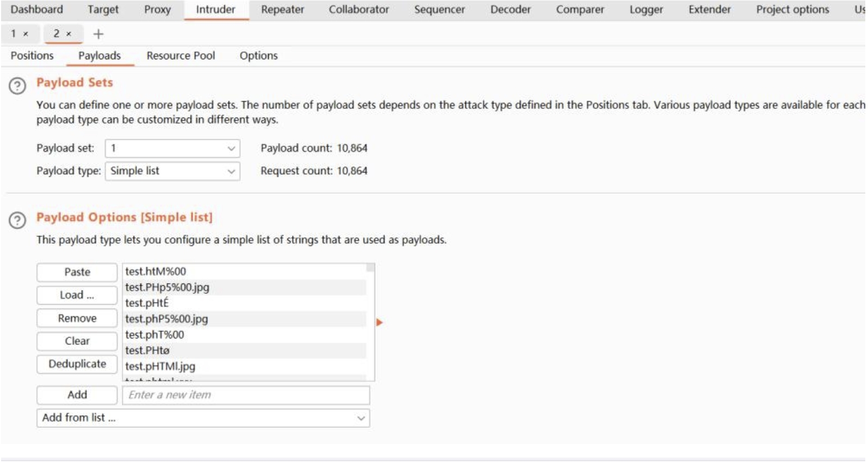Open the Decoder tab

[510, 9]
